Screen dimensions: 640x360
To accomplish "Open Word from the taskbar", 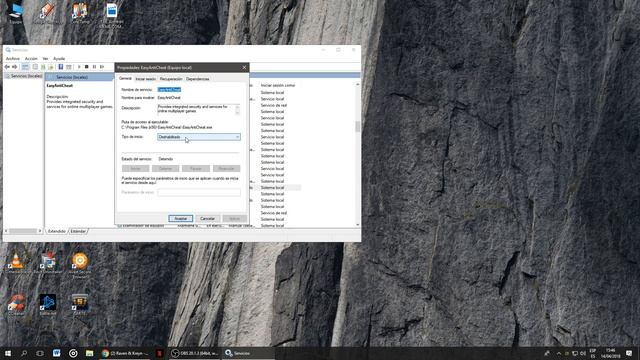I will tap(56, 353).
